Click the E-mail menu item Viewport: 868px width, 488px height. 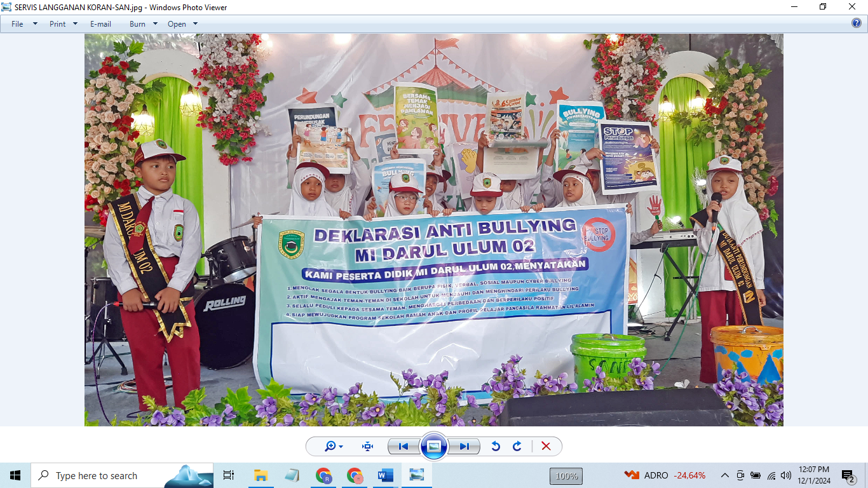click(x=100, y=24)
